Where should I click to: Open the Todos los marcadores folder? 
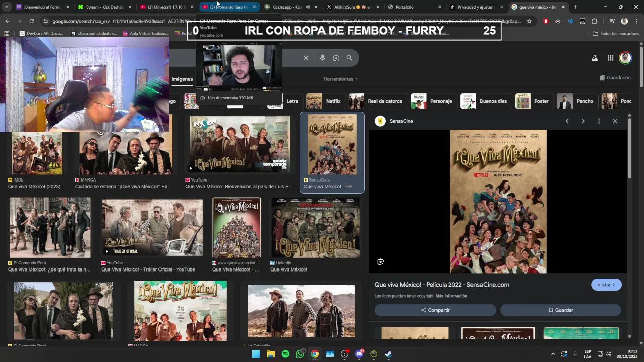click(616, 34)
